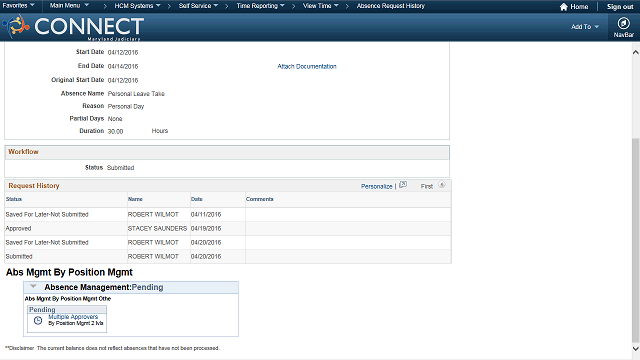
Task: Select the STACEY SAUNDERS name cell
Action: [x=157, y=229]
